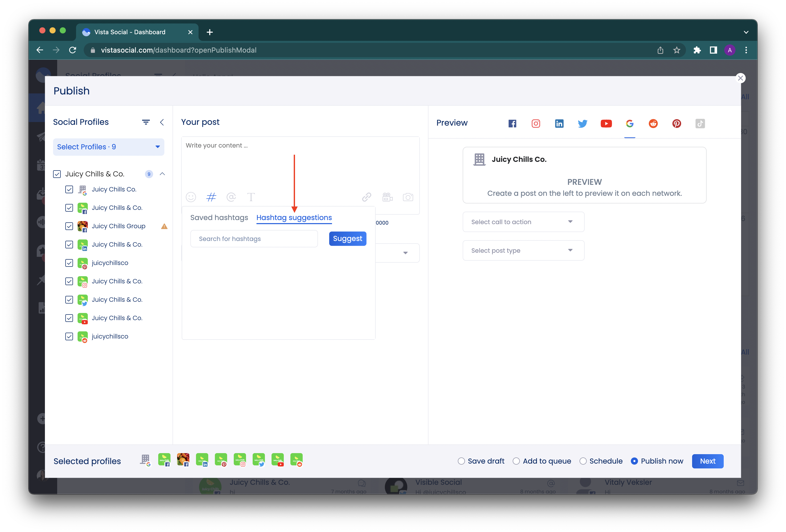Click the browser address bar URL

tap(179, 50)
